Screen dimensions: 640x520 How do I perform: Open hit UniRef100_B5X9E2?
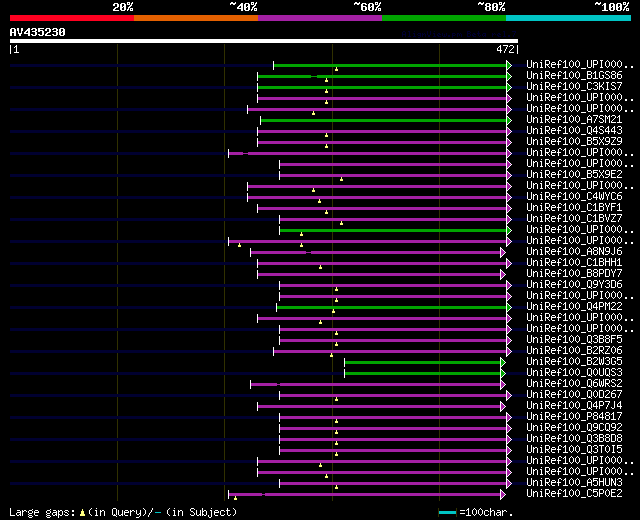click(574, 175)
